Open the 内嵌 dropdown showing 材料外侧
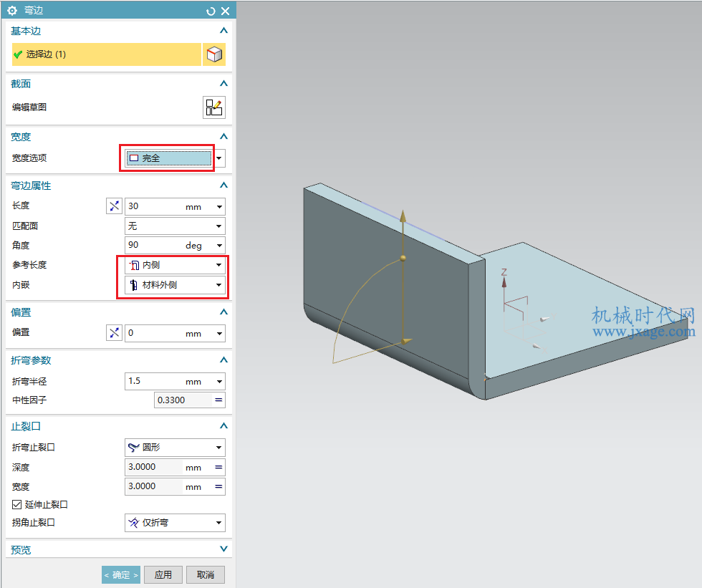Image resolution: width=702 pixels, height=588 pixels. coord(175,284)
